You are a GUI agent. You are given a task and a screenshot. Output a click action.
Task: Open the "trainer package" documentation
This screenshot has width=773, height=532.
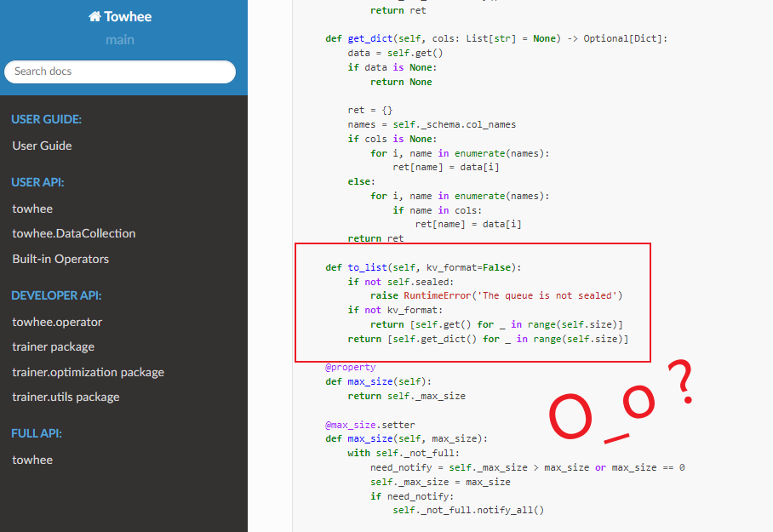point(51,346)
